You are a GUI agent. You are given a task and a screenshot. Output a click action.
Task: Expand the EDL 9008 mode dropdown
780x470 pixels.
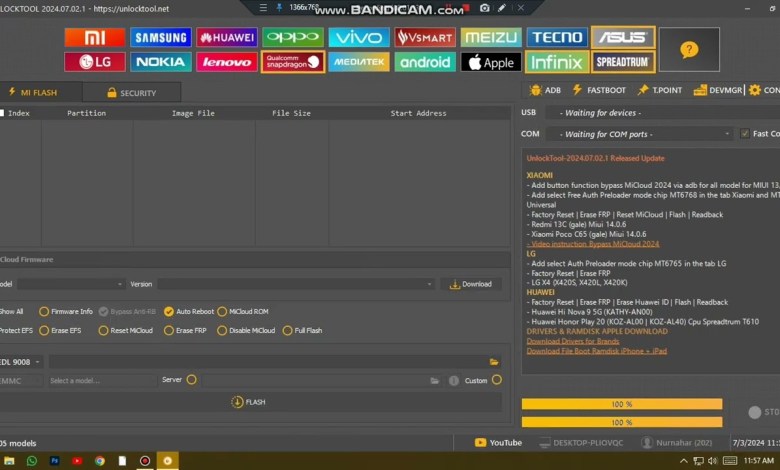[21, 362]
